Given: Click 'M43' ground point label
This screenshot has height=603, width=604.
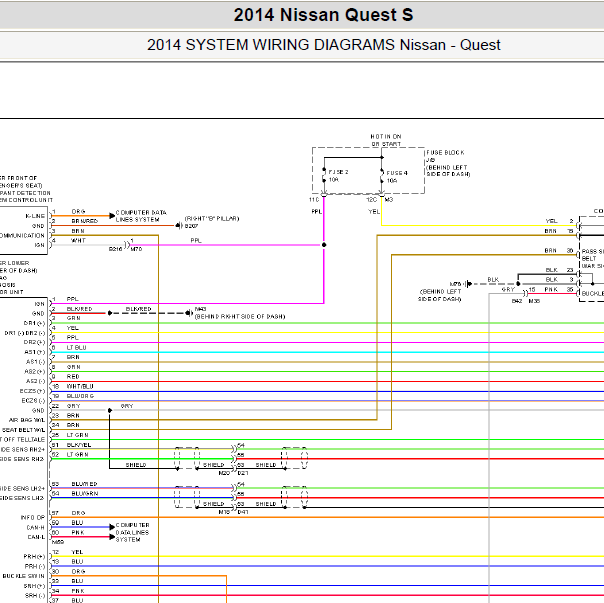Looking at the screenshot, I should tap(200, 309).
